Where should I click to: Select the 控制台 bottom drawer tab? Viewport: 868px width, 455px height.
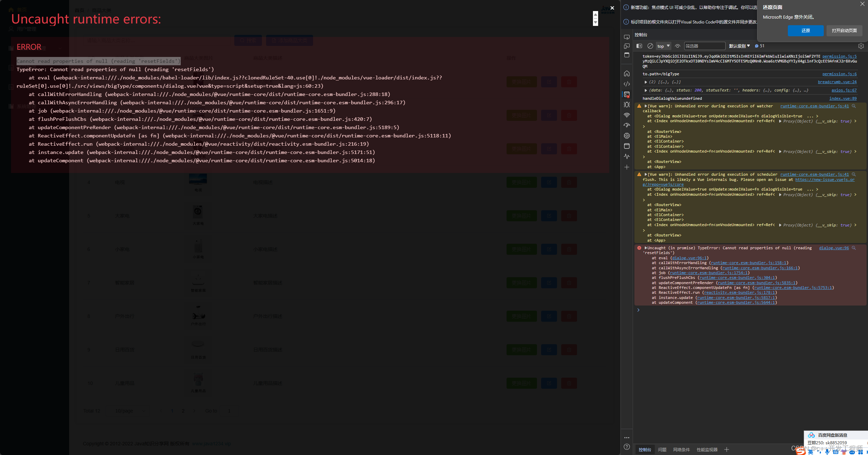(x=644, y=449)
